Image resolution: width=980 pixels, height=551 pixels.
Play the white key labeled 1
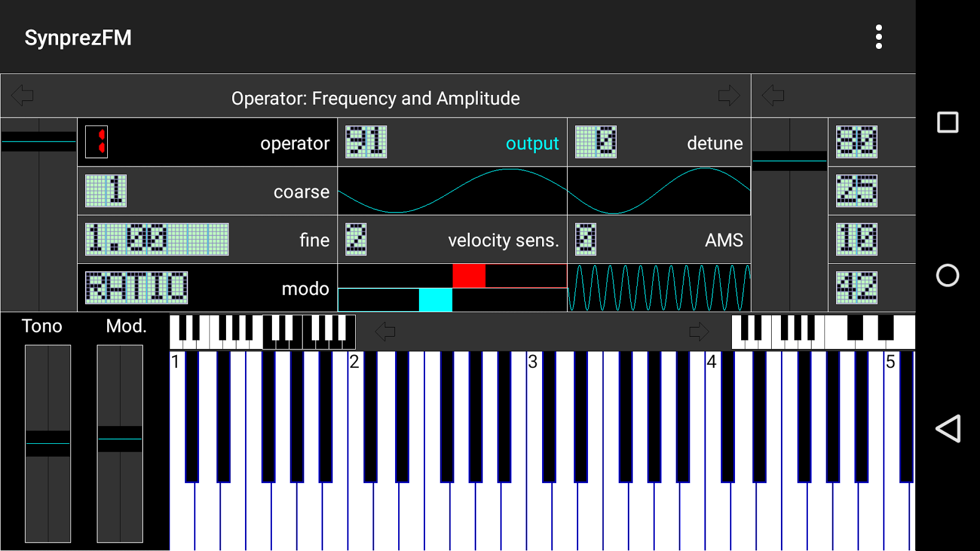coord(182,514)
